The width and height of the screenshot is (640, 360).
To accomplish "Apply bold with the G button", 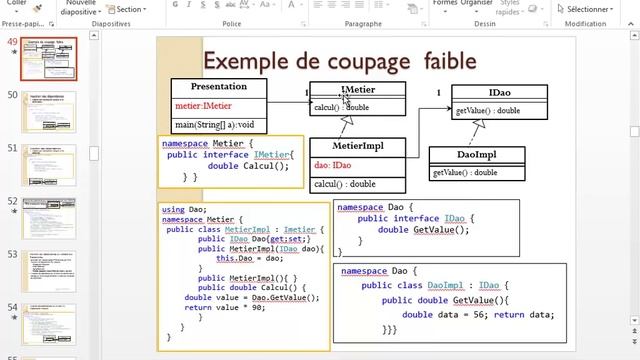I will 175,4.
